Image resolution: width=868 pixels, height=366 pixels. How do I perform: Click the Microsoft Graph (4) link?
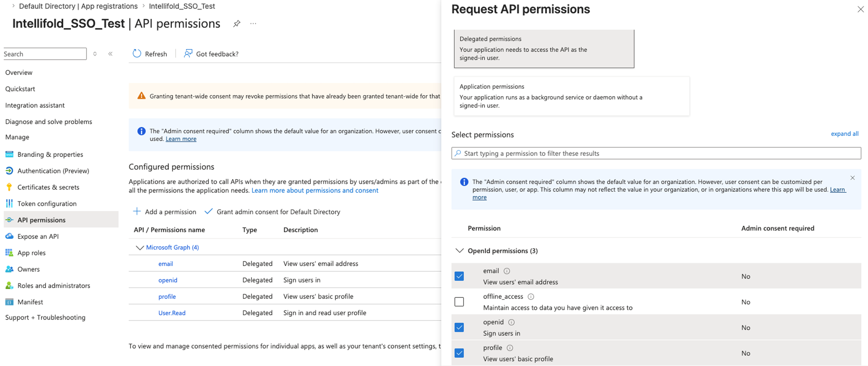(x=172, y=247)
